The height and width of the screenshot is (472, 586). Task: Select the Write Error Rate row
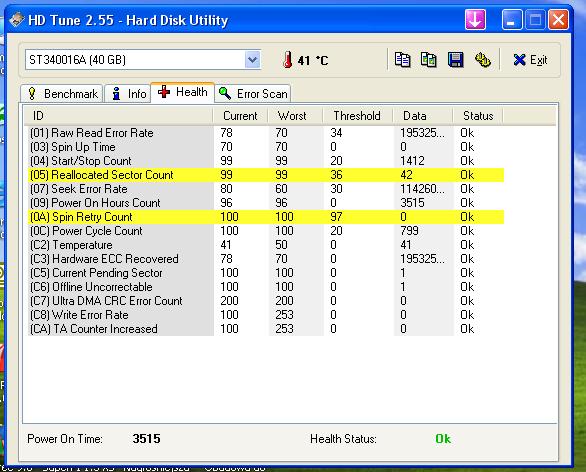266,315
